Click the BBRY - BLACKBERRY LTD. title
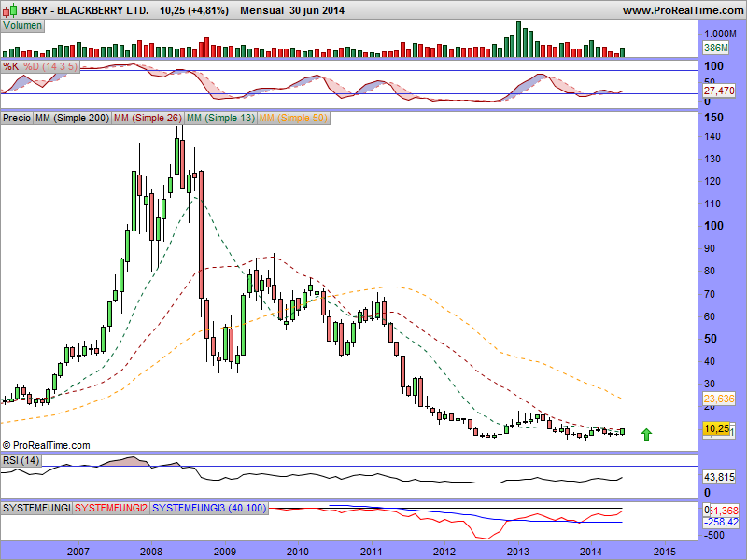The height and width of the screenshot is (560, 747). click(x=85, y=10)
